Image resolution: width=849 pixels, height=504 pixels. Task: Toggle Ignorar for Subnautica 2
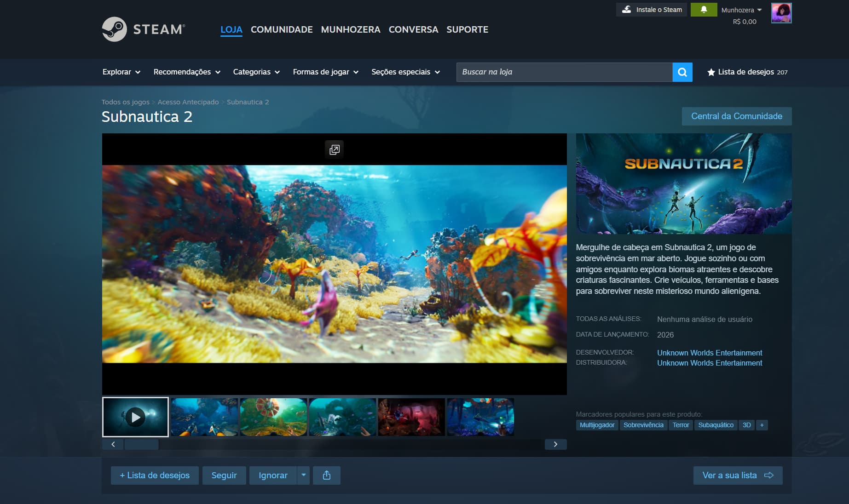(273, 475)
